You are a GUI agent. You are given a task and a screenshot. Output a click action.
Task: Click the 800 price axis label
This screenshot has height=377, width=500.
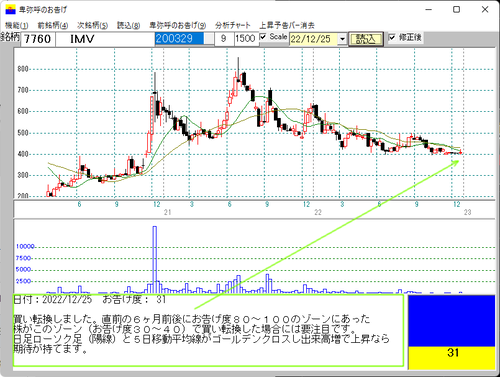tap(23, 69)
